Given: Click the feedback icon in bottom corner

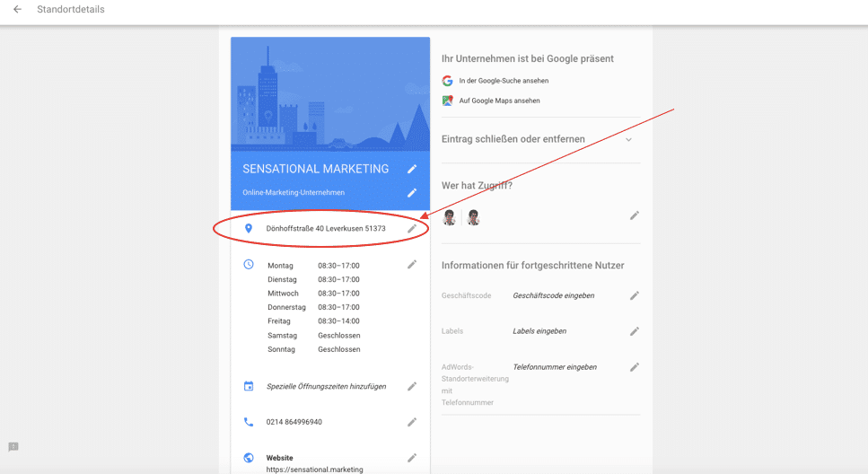Looking at the screenshot, I should pyautogui.click(x=13, y=447).
